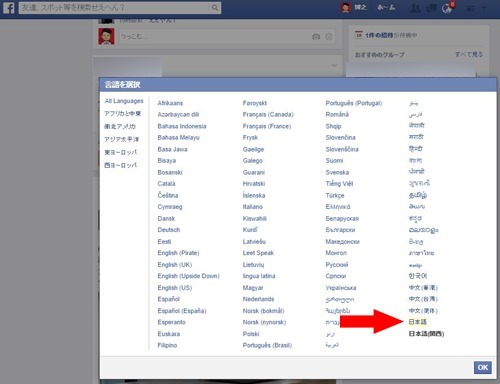
Task: Open the notifications globe icon
Action: 446,8
